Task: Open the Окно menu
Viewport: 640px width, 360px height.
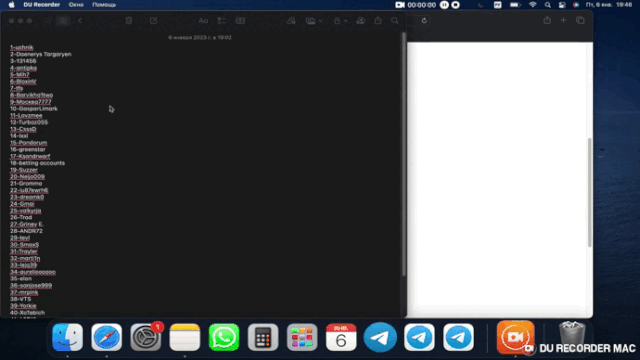Action: 76,5
